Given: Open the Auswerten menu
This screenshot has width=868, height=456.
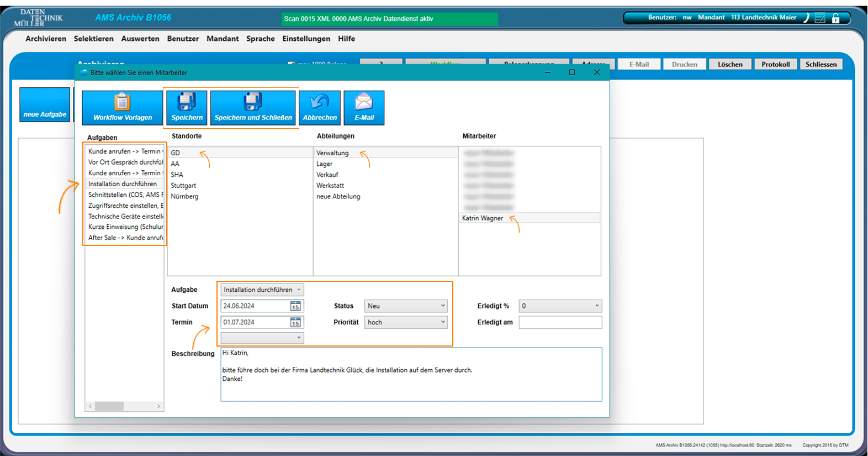Looking at the screenshot, I should pyautogui.click(x=140, y=39).
